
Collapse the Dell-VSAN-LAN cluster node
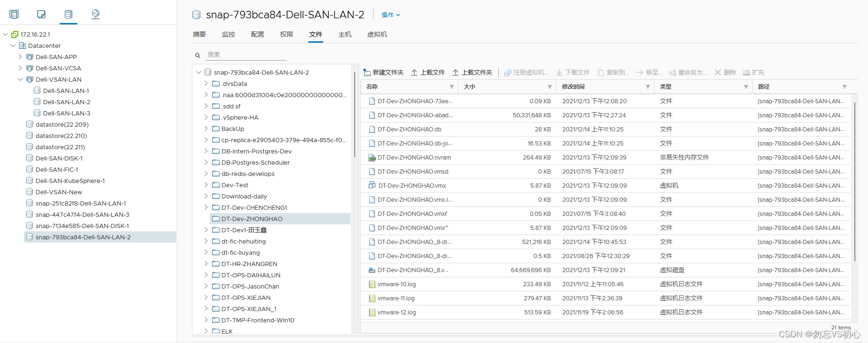click(x=20, y=79)
